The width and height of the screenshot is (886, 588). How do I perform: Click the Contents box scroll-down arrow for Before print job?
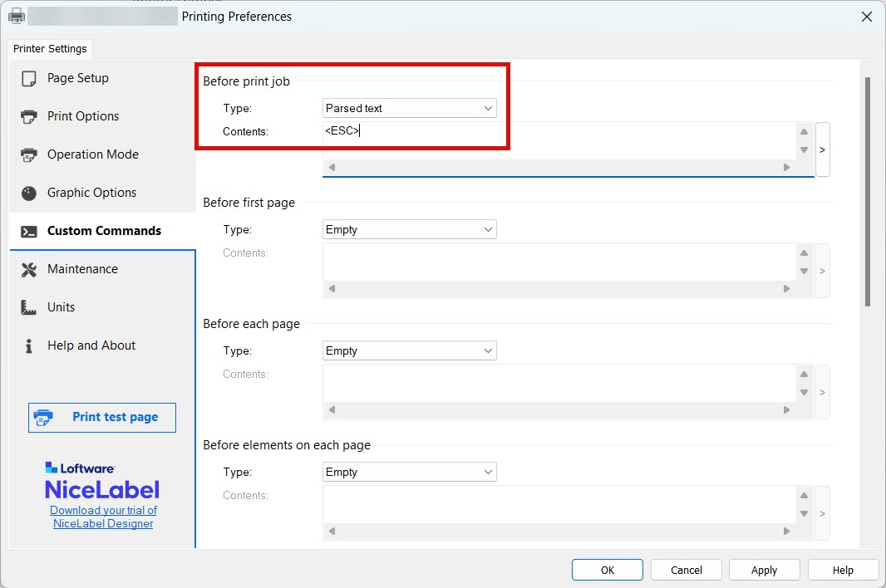pos(804,150)
